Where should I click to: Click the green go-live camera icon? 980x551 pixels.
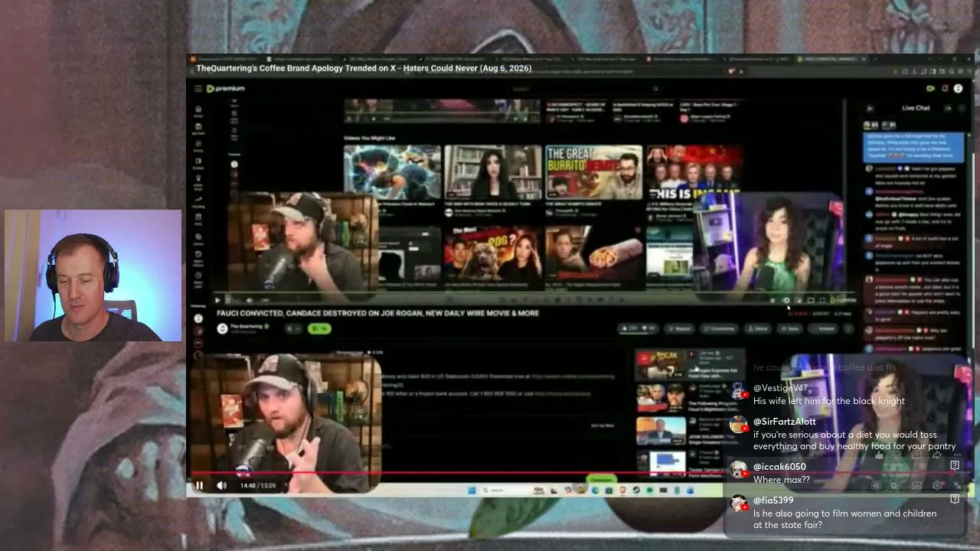[931, 89]
